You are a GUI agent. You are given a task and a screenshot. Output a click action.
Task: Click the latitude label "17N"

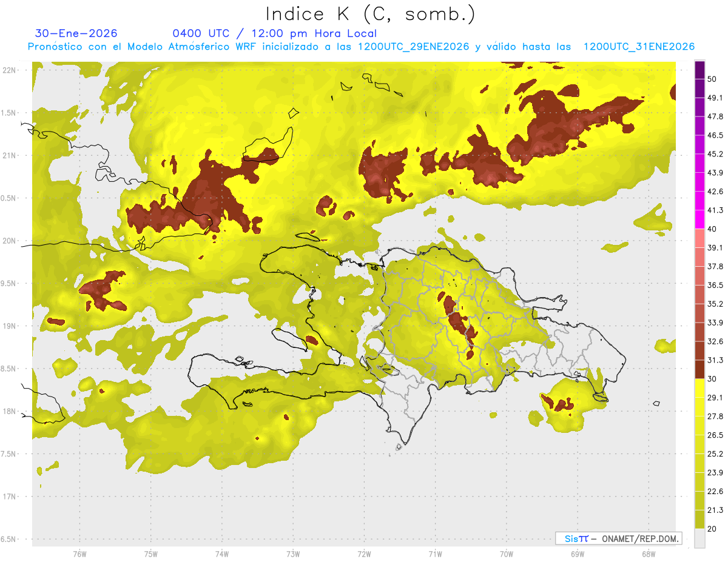(x=10, y=497)
